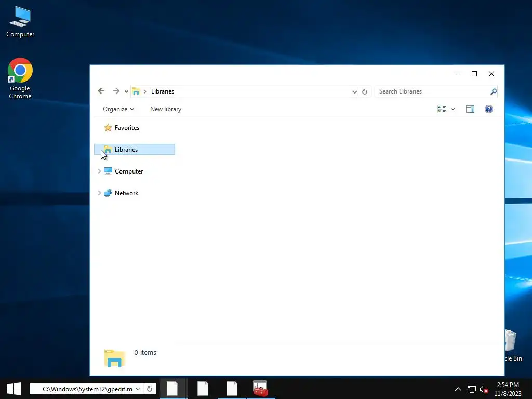Image resolution: width=532 pixels, height=399 pixels.
Task: Open the recent locations dropdown arrow
Action: pyautogui.click(x=126, y=91)
